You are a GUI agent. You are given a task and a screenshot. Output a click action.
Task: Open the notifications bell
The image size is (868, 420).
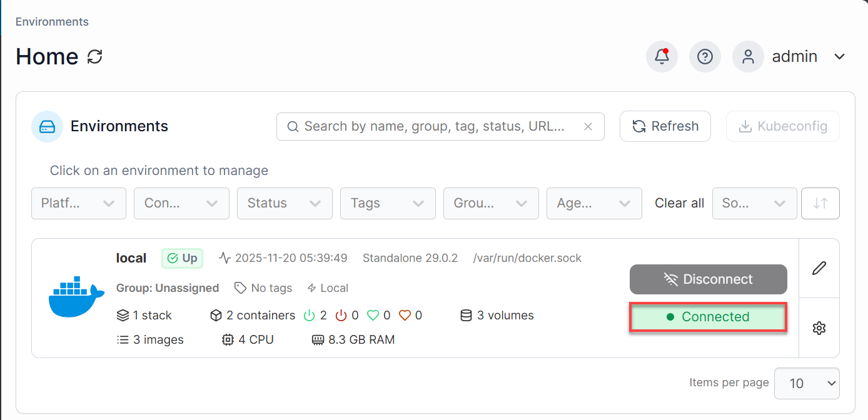[x=661, y=56]
